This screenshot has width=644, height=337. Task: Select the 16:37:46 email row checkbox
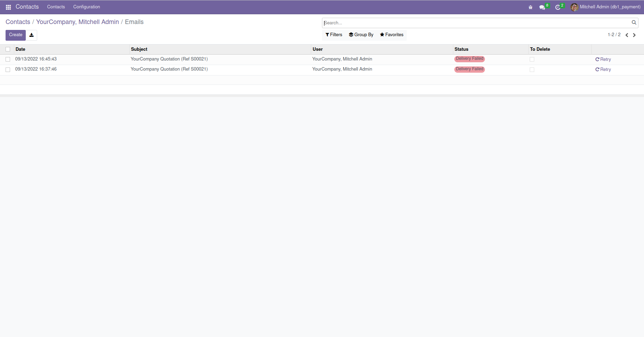[x=8, y=70]
